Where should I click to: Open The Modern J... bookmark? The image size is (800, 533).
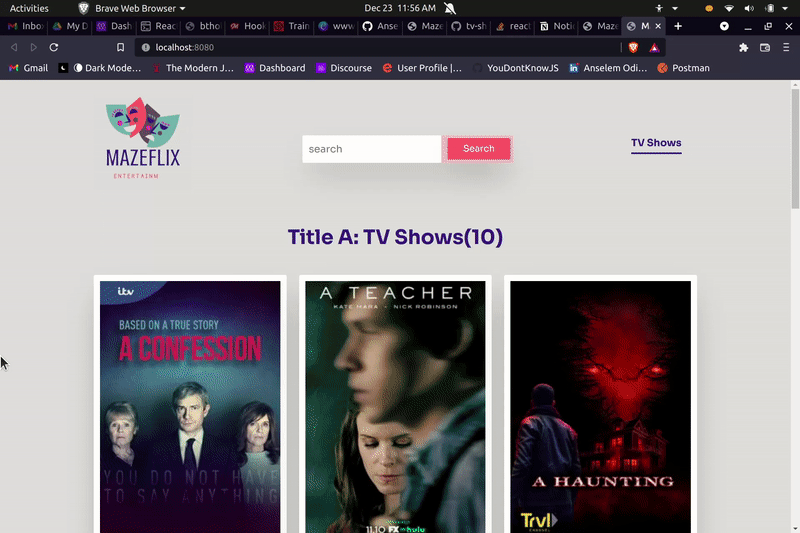193,68
